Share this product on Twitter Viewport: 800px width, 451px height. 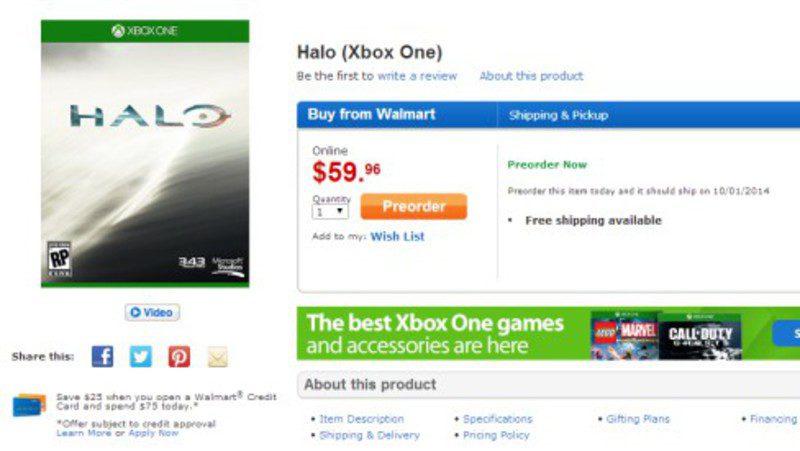(140, 356)
